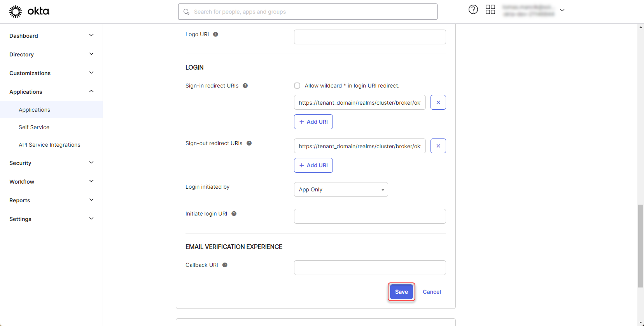Viewport: 644px width, 326px height.
Task: Open the help question mark icon
Action: coord(473,10)
